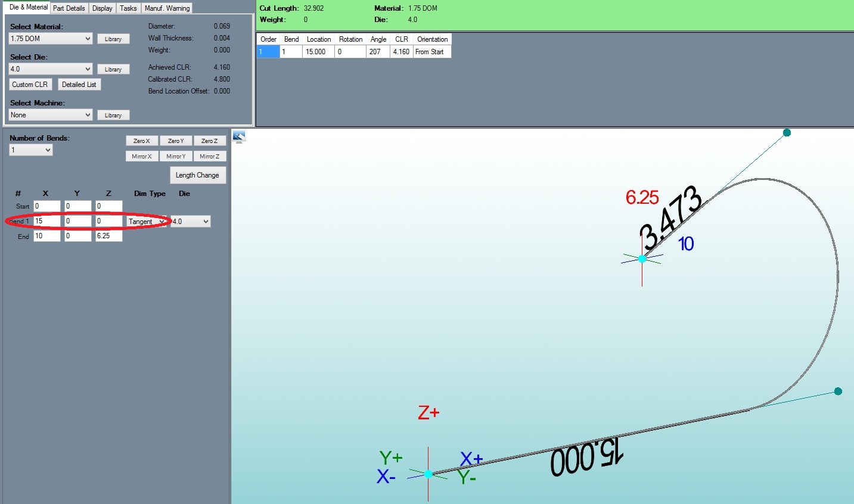Click the End Z coordinate field
Screen dimensions: 854x504
(x=108, y=236)
